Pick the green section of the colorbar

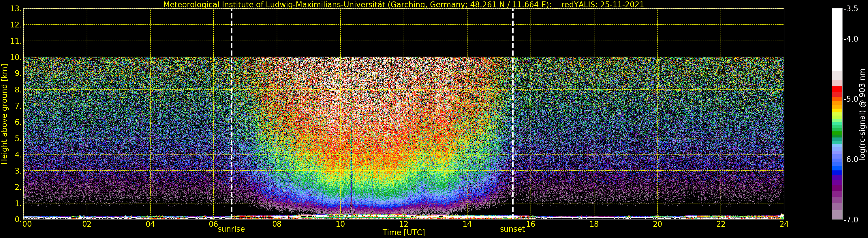(837, 133)
